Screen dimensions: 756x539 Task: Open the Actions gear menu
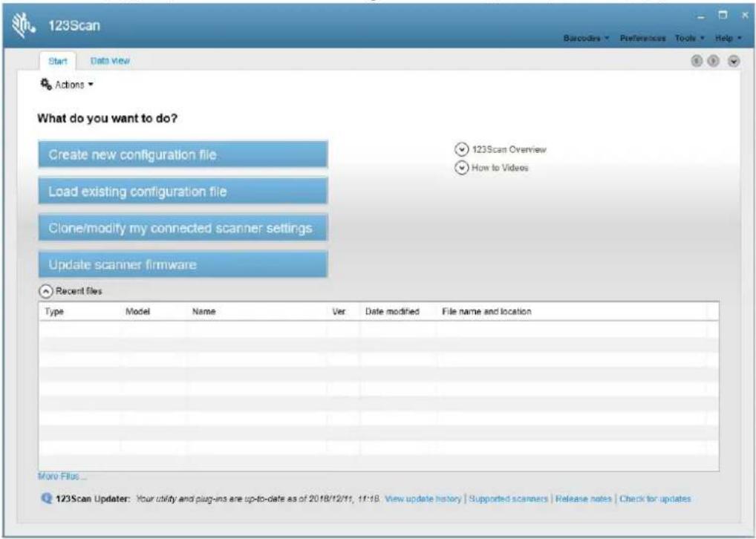[x=67, y=85]
